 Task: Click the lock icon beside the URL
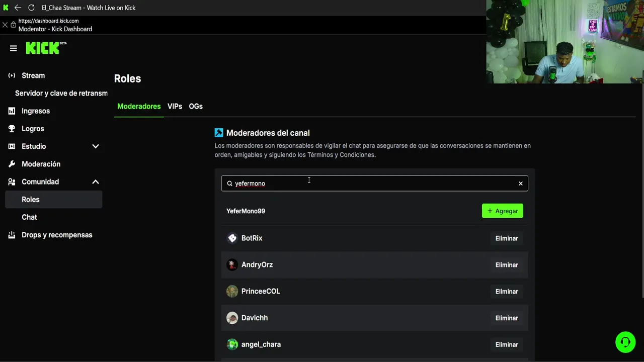coord(14,25)
